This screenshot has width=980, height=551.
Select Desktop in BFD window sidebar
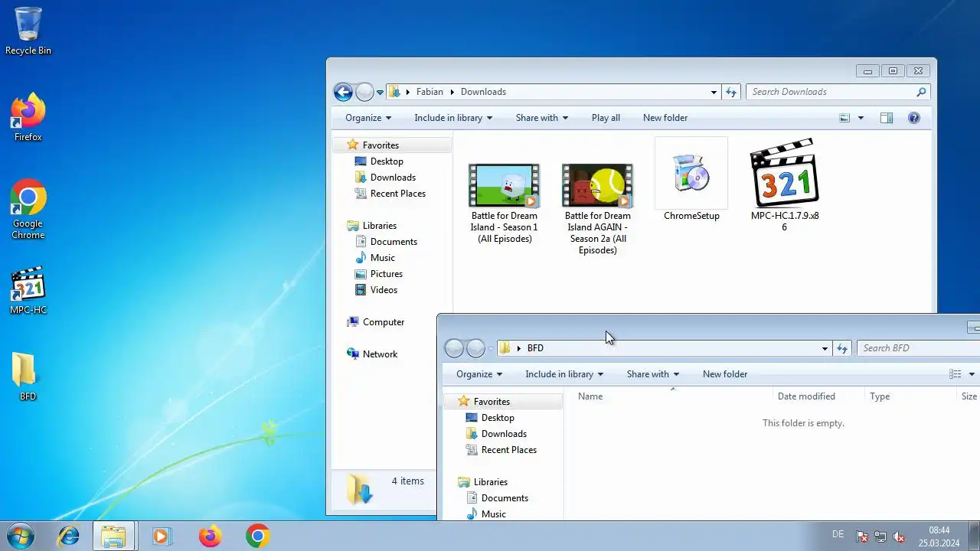click(498, 418)
